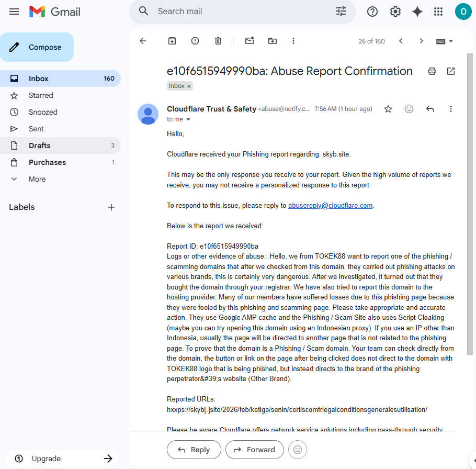
Task: Reply using the header arrow icon
Action: [430, 109]
